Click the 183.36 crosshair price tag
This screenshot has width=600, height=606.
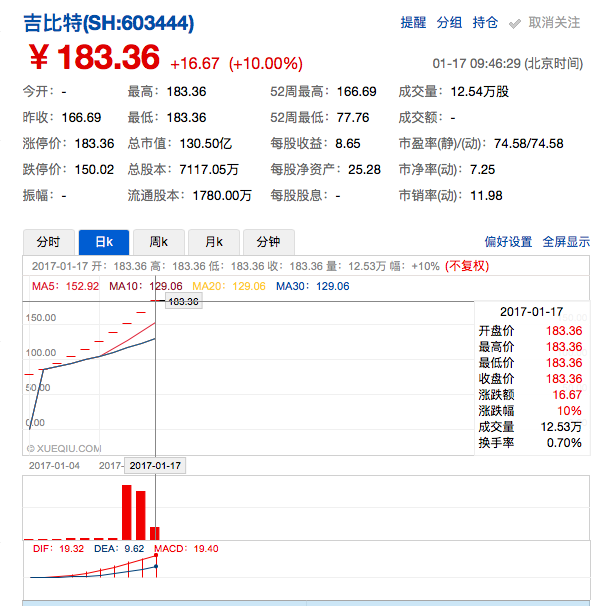coord(184,301)
